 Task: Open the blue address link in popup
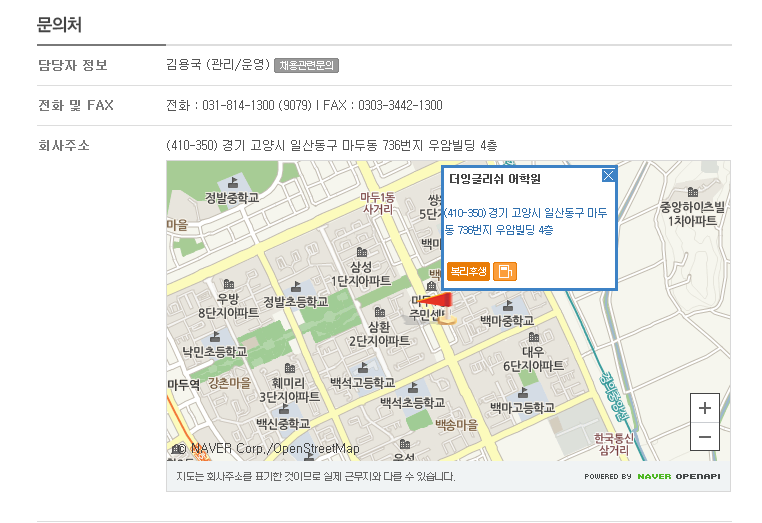click(x=526, y=221)
